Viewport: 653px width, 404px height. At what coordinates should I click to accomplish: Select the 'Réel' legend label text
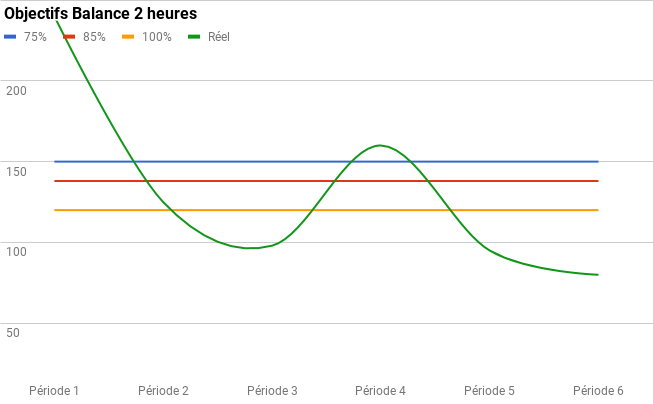[219, 37]
